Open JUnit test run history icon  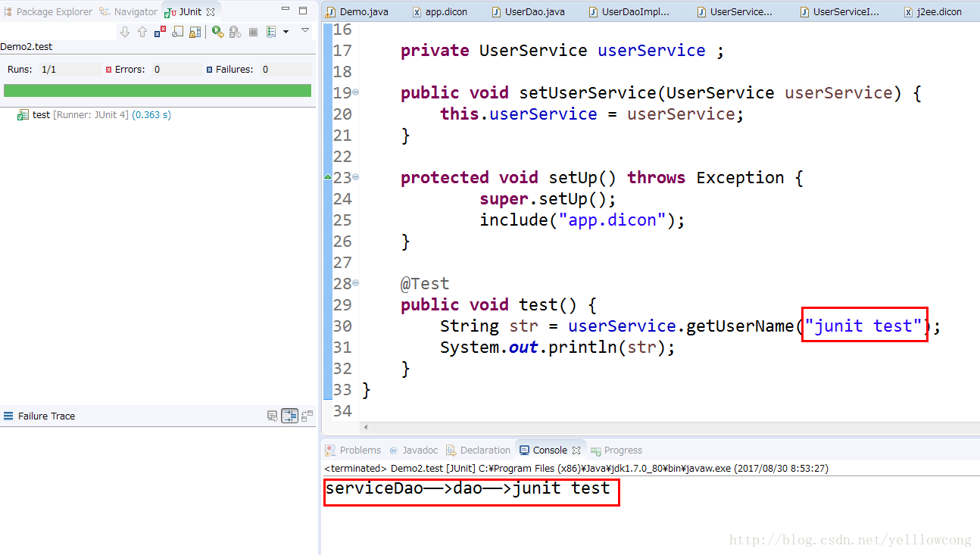click(x=271, y=32)
